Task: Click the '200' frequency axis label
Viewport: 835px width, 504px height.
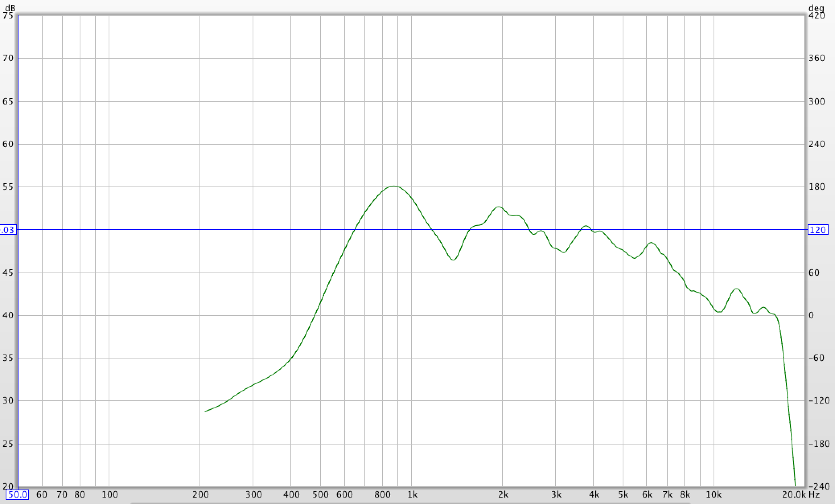Action: pos(200,494)
